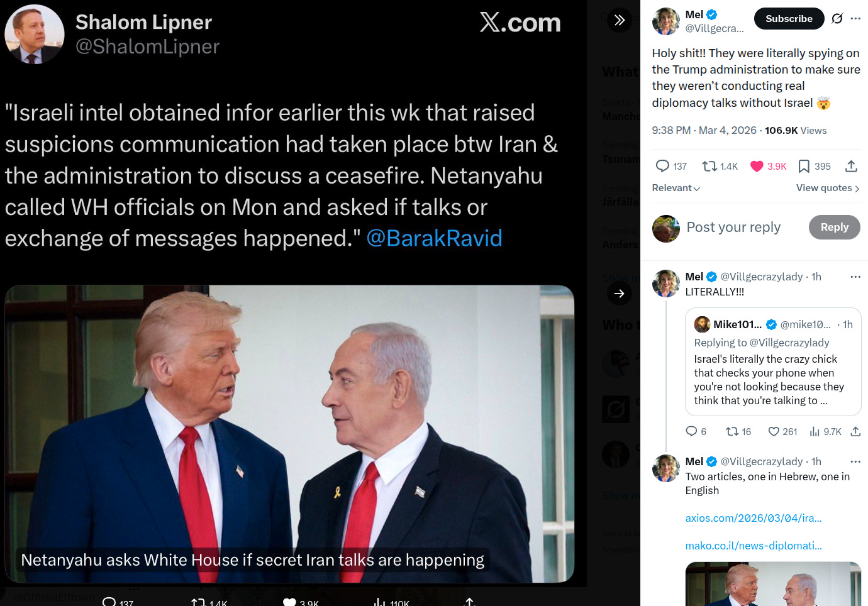Open the mako.co.il article link
868x606 pixels.
click(754, 546)
